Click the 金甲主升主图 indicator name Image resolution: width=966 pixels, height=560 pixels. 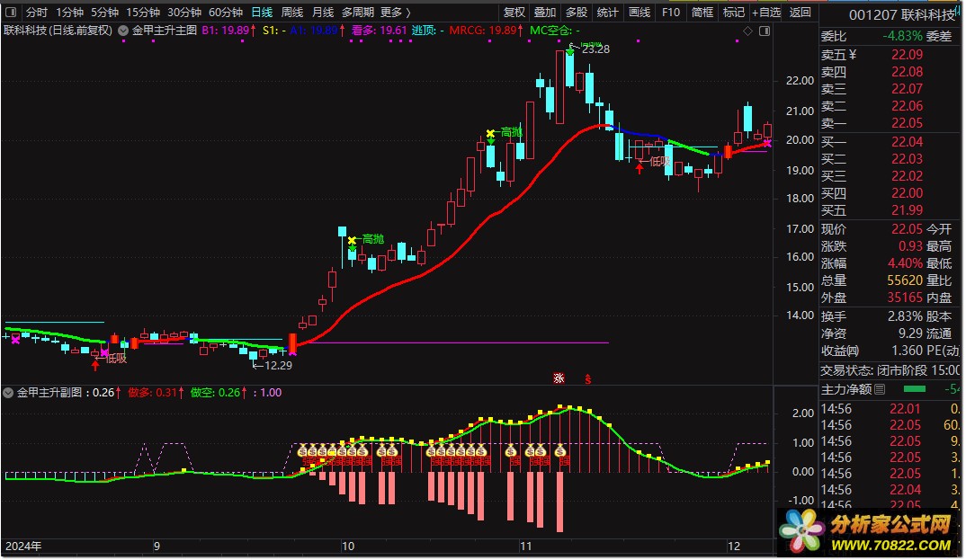coord(165,31)
